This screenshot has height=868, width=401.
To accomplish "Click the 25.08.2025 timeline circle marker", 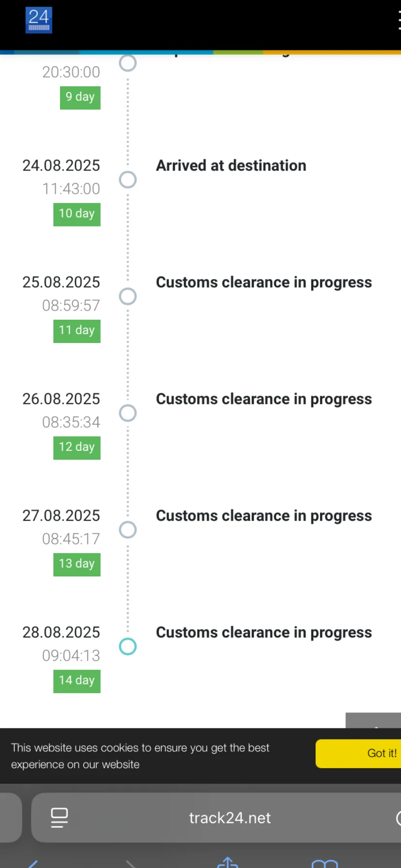I will coord(128,296).
